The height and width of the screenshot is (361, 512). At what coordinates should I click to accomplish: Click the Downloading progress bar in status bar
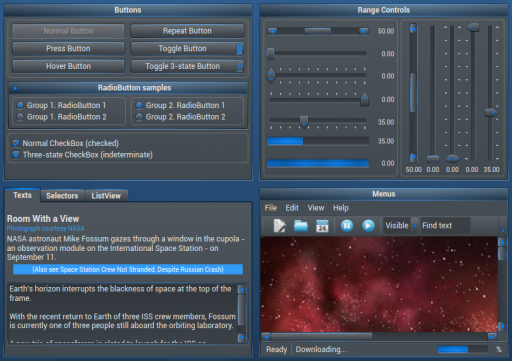[x=463, y=349]
